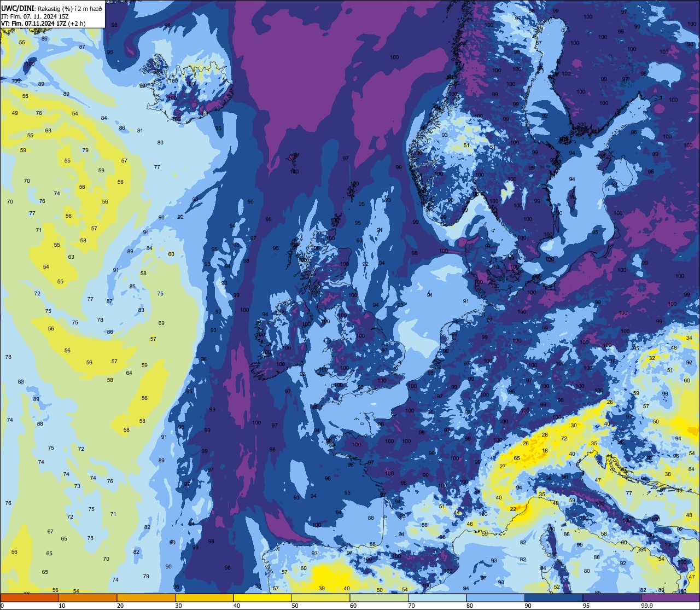
Task: Click the map value '52' at the bottom near Sardinia
Action: coord(557,587)
